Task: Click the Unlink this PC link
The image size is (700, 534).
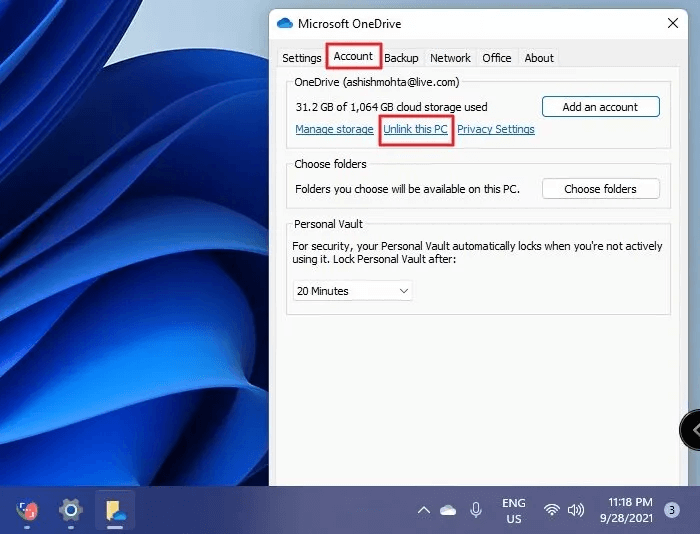Action: [416, 130]
